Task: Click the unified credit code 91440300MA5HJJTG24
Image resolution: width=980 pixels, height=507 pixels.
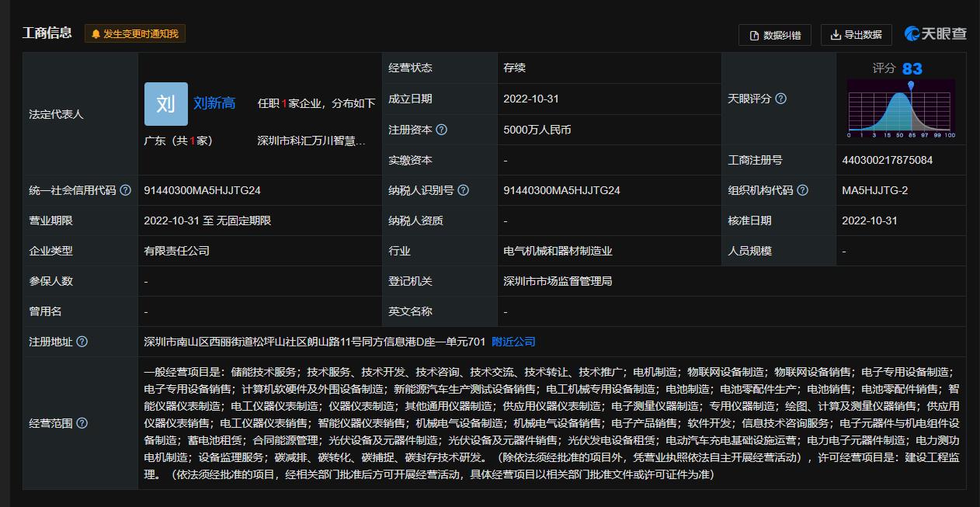Action: tap(202, 190)
